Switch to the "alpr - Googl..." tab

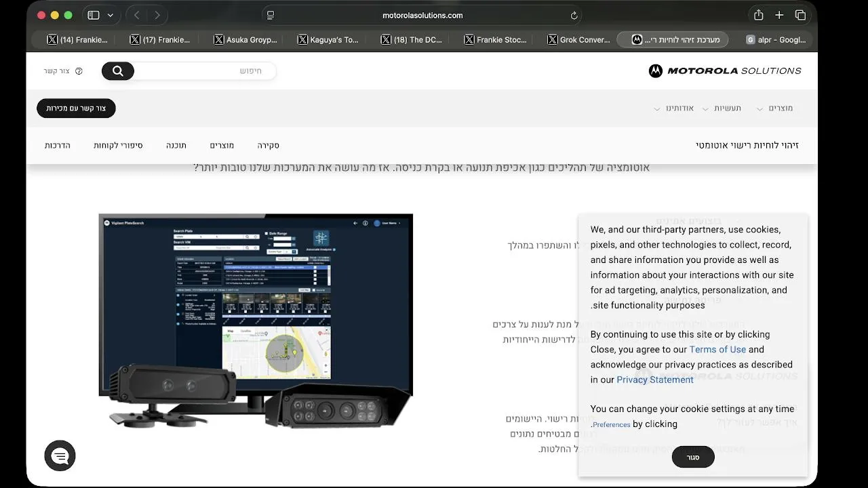[776, 40]
